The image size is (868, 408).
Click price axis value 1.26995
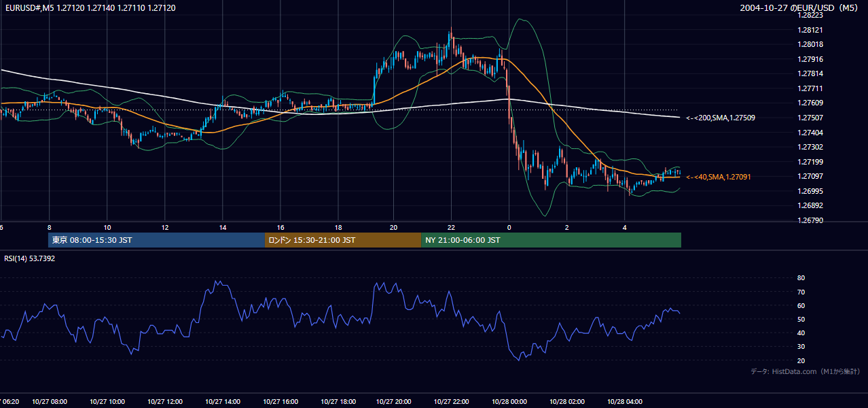[x=812, y=191]
